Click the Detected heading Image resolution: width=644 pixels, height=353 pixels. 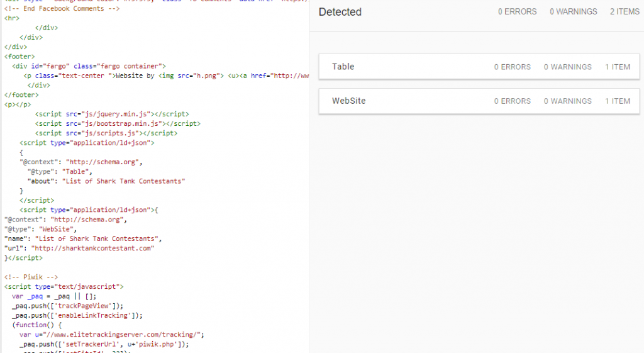click(340, 12)
